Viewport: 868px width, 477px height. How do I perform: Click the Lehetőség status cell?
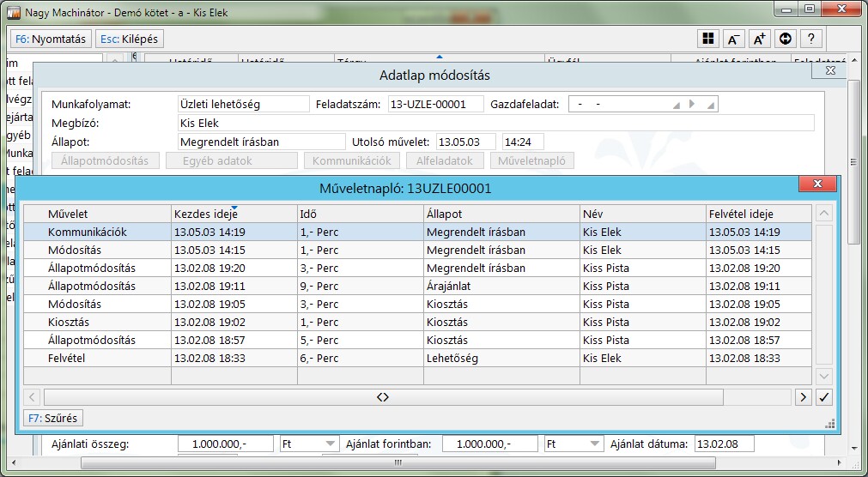click(x=501, y=358)
